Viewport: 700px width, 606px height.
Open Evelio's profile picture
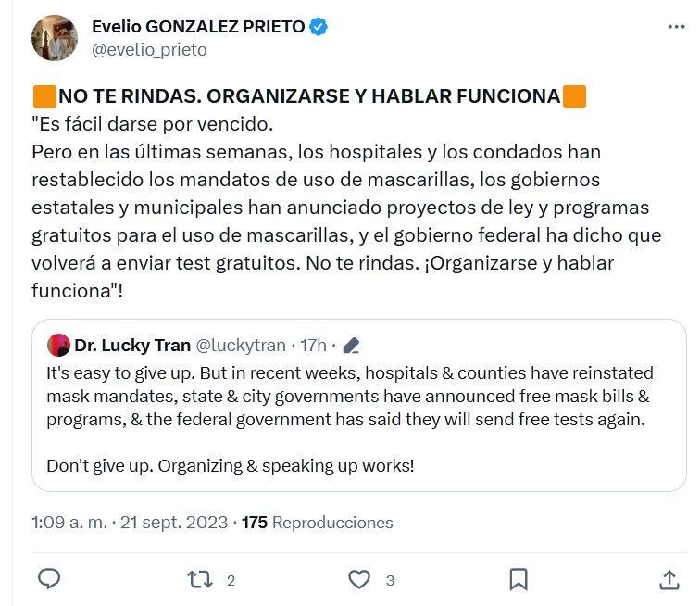click(55, 38)
